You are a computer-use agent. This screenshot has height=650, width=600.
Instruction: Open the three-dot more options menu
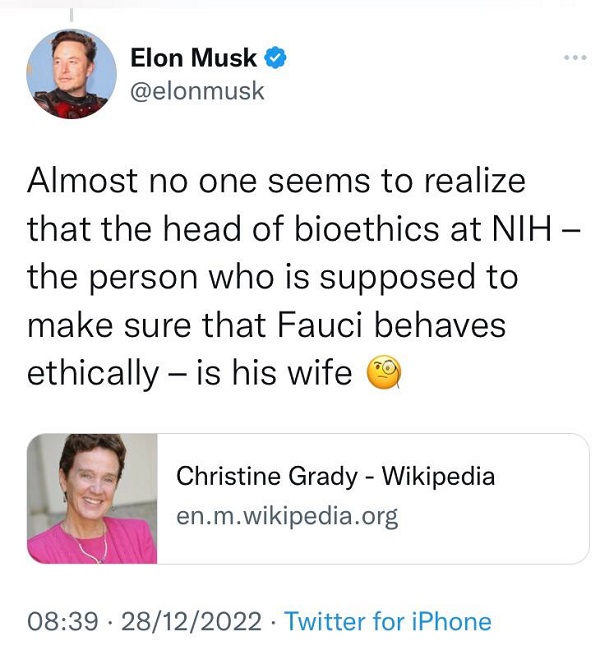pyautogui.click(x=575, y=58)
